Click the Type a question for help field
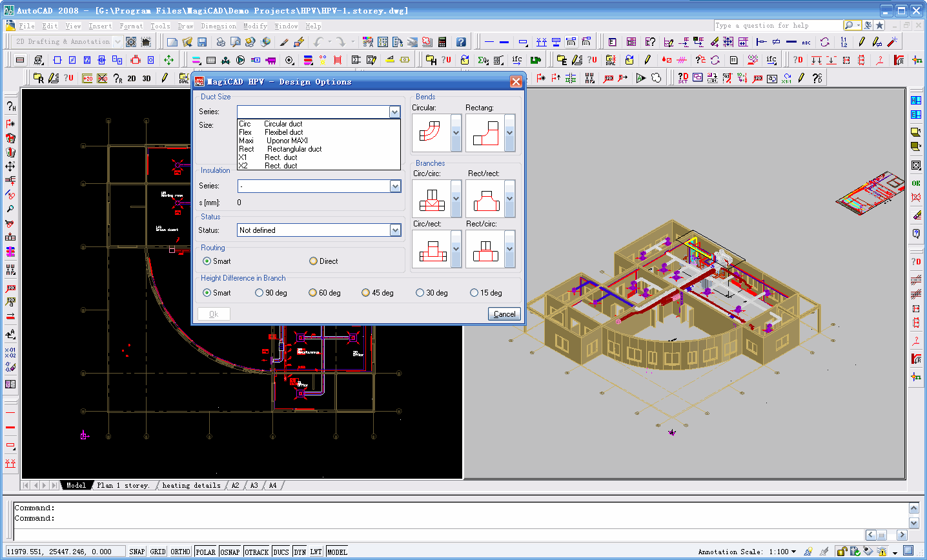This screenshot has height=560, width=927. (x=778, y=26)
